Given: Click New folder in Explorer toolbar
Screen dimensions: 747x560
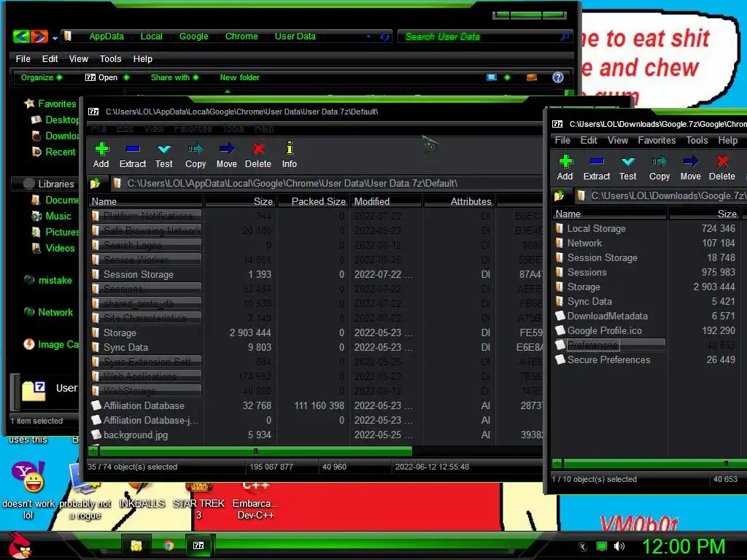Looking at the screenshot, I should click(x=239, y=77).
